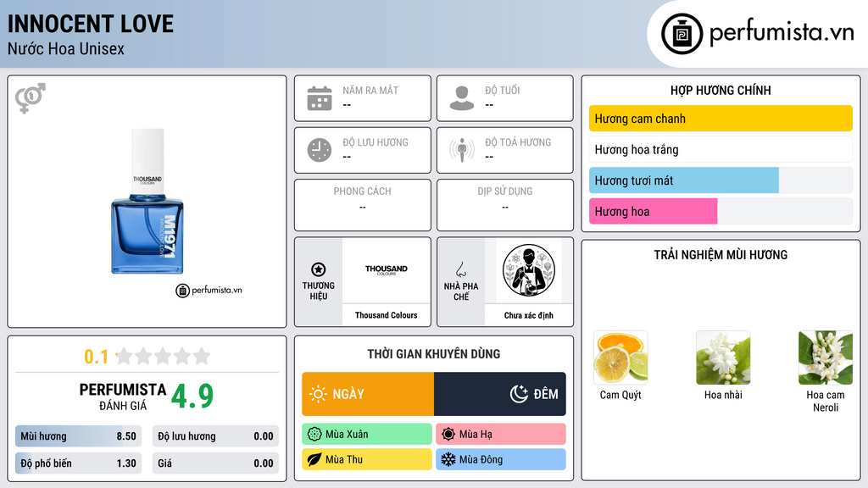Choose the Mùa Thu season tile
The image size is (868, 488).
point(367,459)
